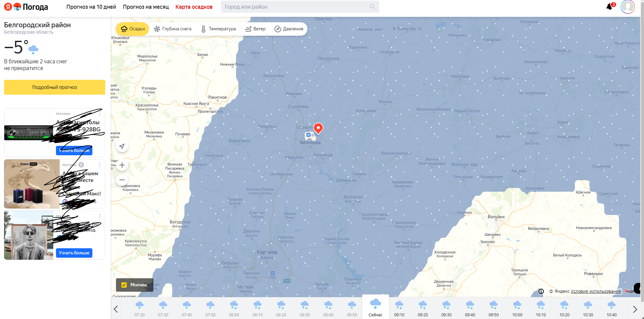644x319 pixels.
Task: Show later times on timeline
Action: point(635,309)
